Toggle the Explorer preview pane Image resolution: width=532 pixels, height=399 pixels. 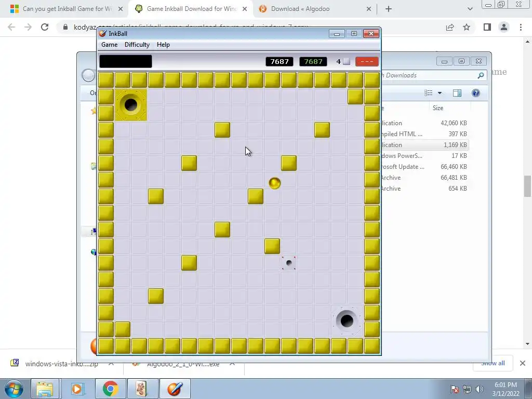click(x=457, y=93)
